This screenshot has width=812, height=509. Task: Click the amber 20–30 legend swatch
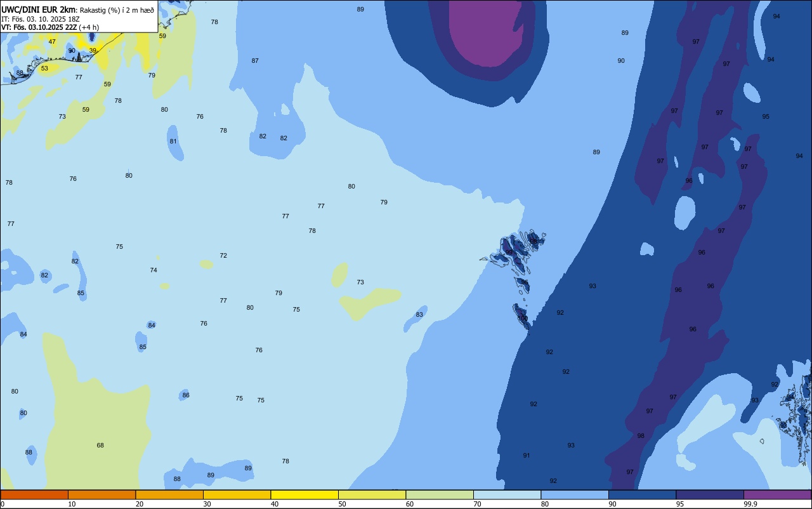(169, 494)
